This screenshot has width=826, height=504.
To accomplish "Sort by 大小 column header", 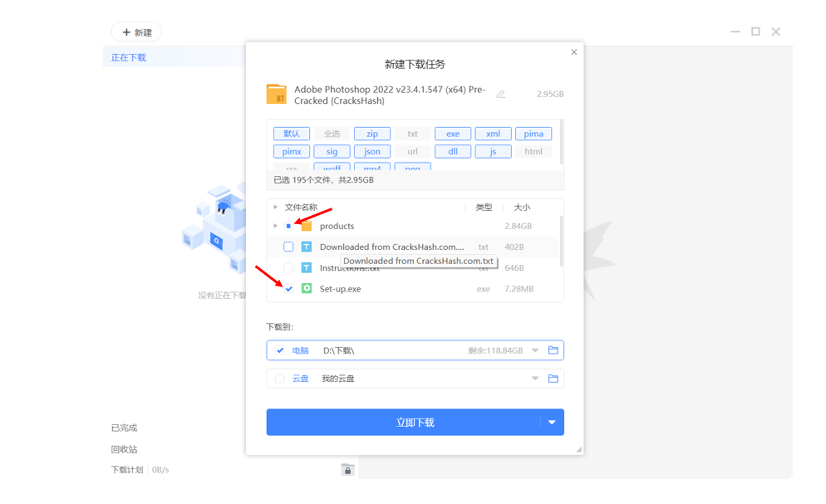I will pos(522,207).
